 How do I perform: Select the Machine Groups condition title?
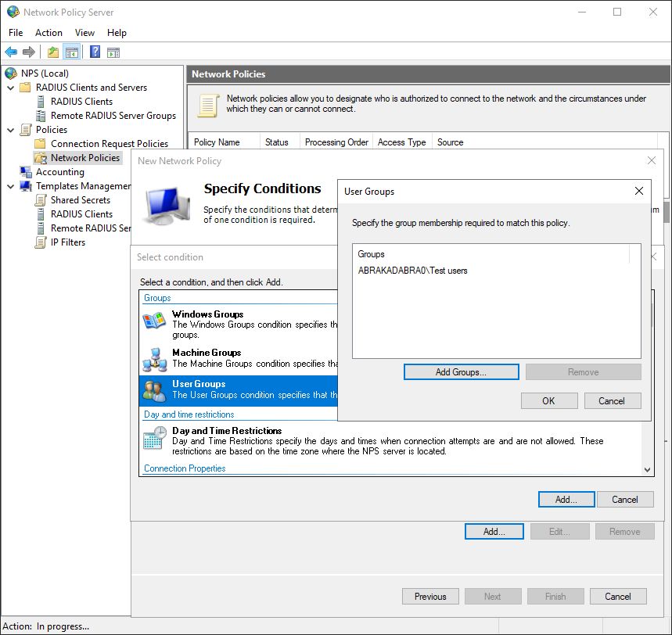tap(207, 353)
